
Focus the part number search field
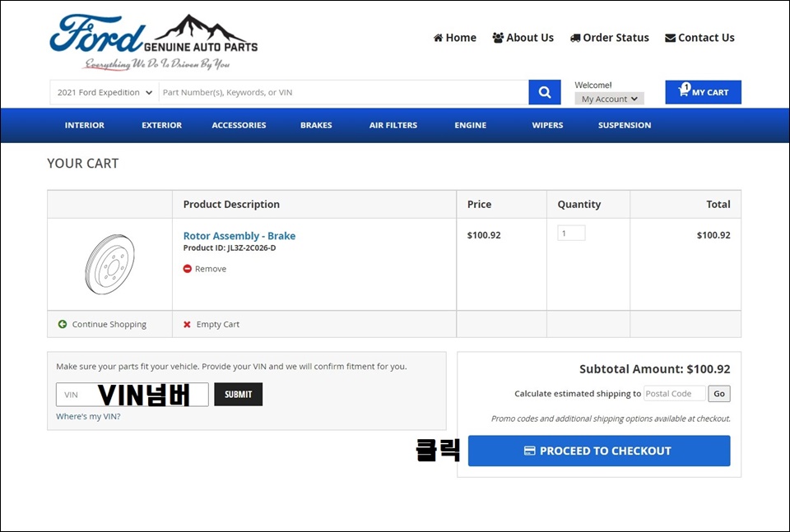pos(344,92)
